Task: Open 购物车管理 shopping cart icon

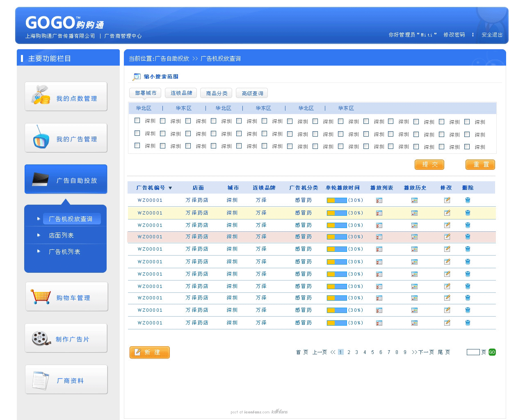Action: [x=40, y=297]
